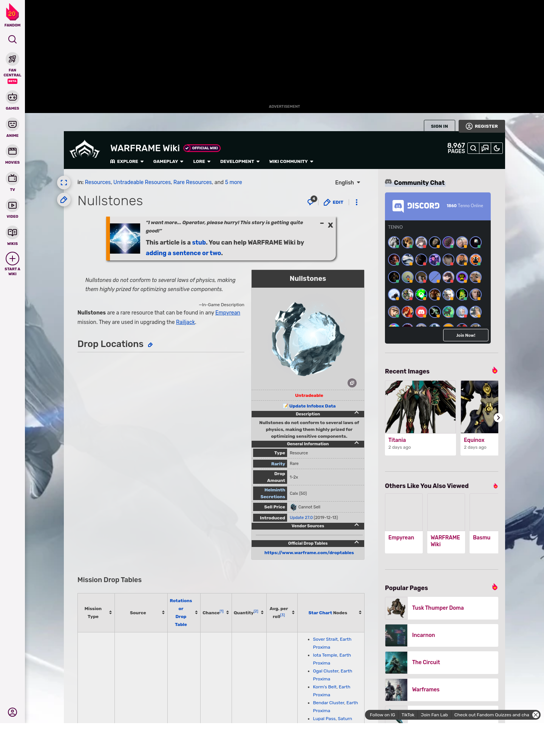
Task: Click the EDIT article button
Action: point(334,202)
